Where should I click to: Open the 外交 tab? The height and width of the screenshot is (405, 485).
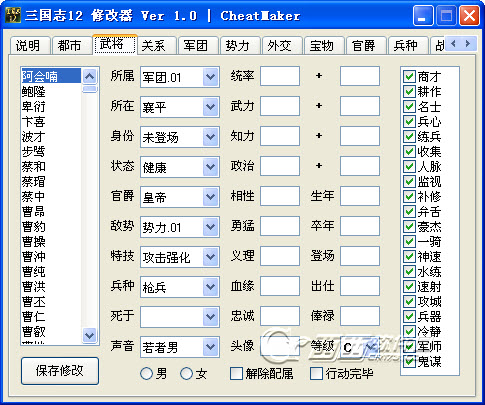(x=281, y=45)
